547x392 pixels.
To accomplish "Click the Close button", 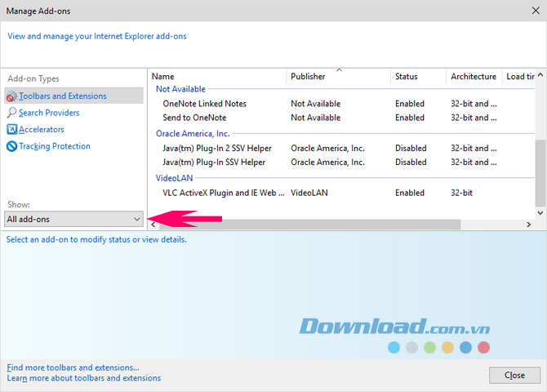I will (514, 375).
